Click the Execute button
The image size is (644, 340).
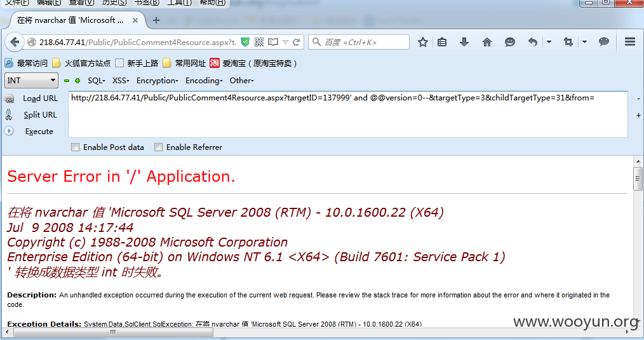pos(39,131)
